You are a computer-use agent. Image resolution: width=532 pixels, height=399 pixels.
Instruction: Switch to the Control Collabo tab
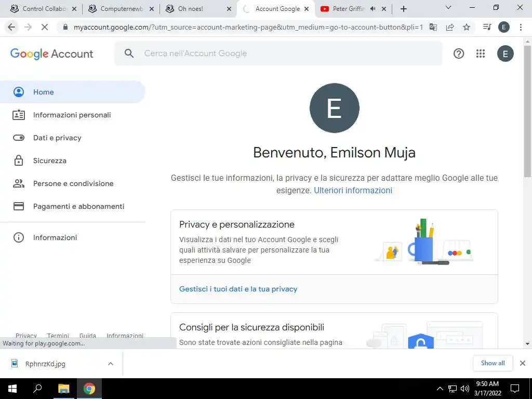click(43, 9)
